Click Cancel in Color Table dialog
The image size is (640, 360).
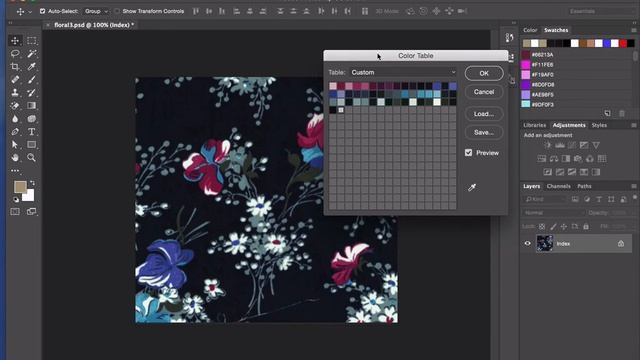[x=484, y=92]
